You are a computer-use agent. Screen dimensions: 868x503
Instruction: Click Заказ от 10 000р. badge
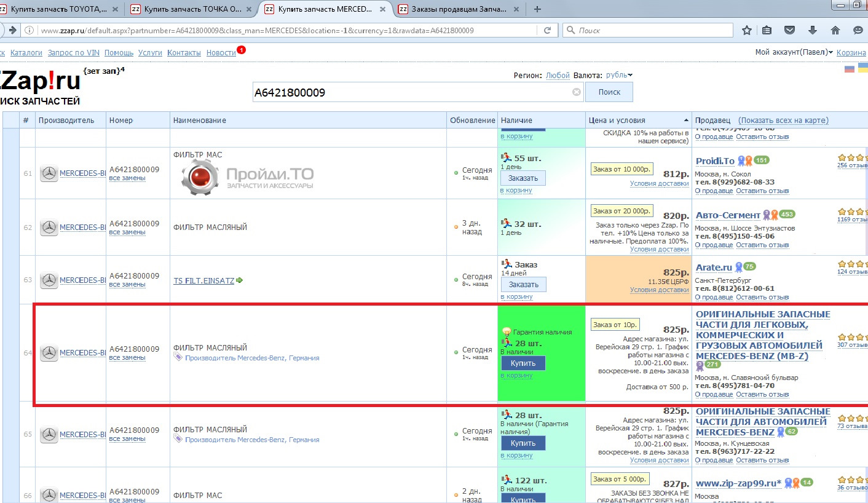pos(621,168)
